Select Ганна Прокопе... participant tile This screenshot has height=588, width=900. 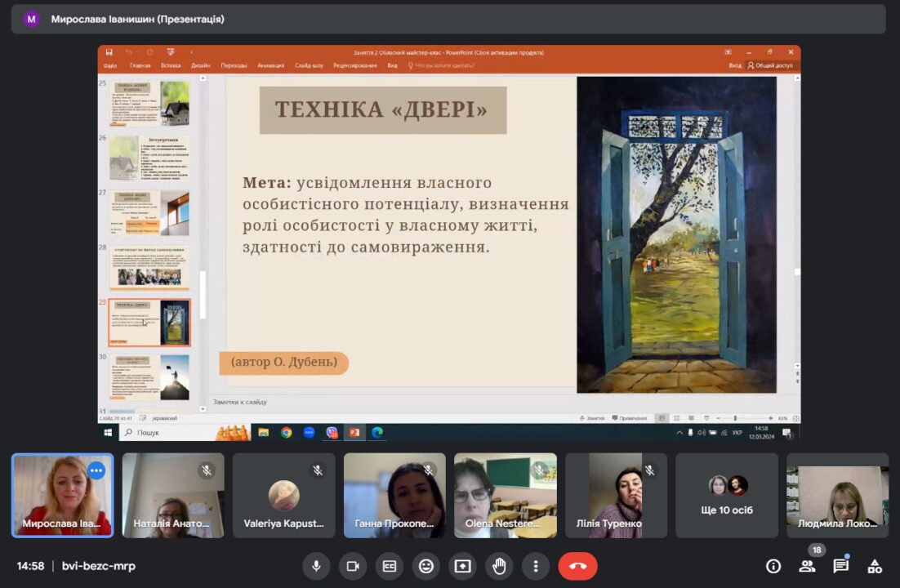pos(395,496)
